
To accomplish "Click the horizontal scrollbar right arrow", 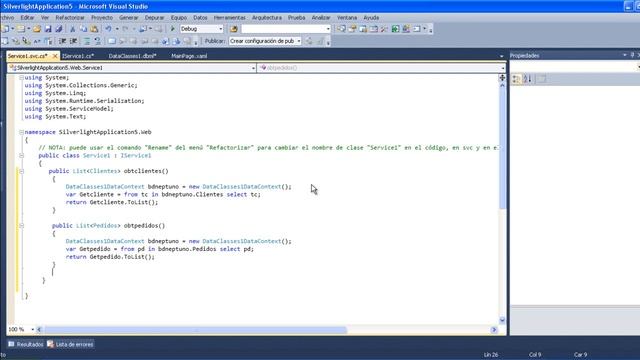I will click(494, 329).
